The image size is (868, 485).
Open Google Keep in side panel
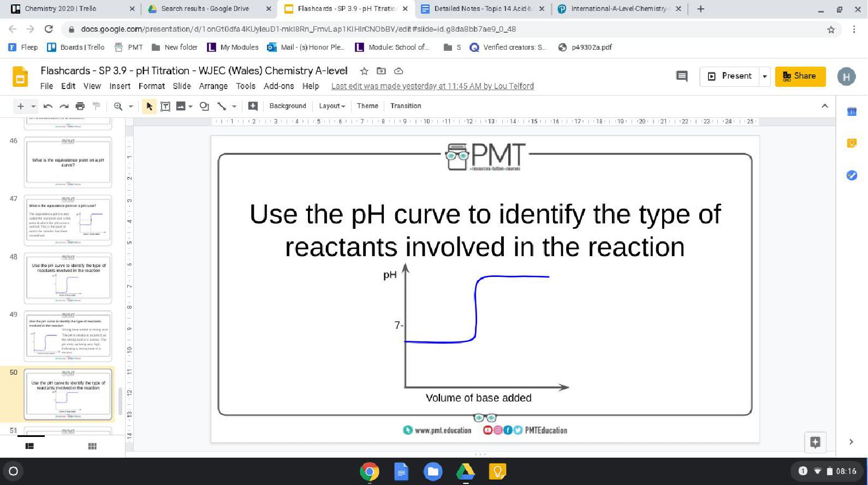click(851, 143)
